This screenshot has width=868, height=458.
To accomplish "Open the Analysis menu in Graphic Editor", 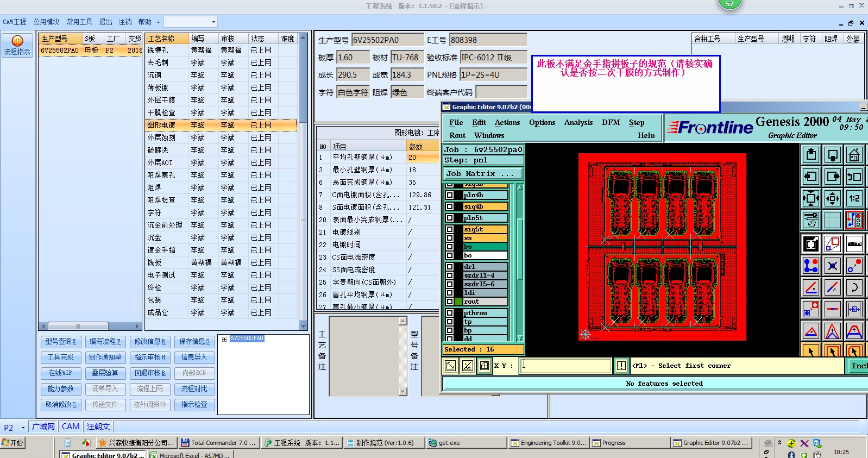I will tap(578, 123).
